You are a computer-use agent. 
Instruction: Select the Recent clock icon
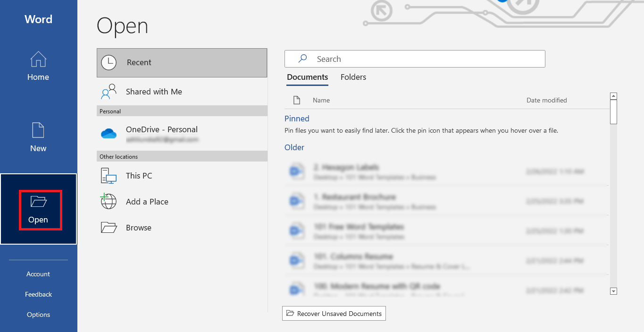pos(109,62)
